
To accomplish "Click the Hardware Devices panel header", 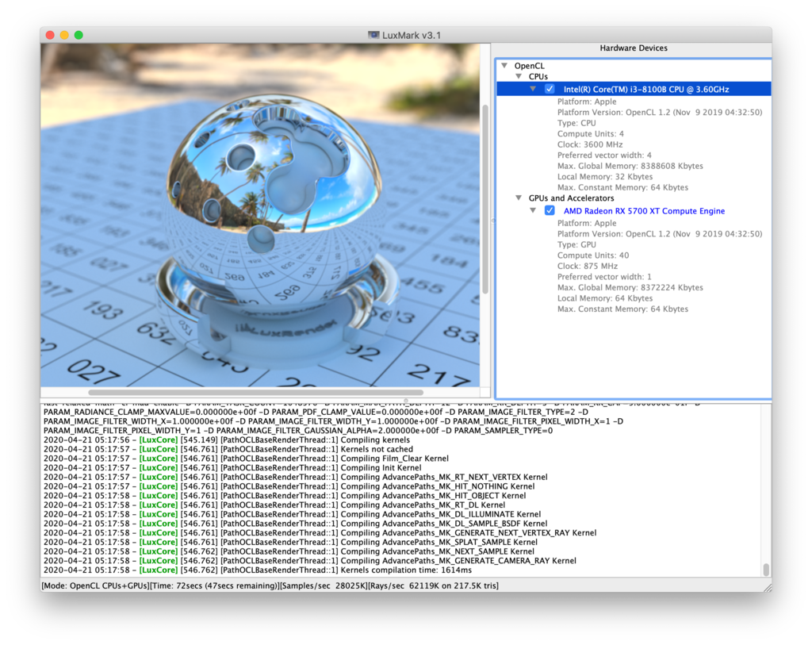I will pos(634,48).
